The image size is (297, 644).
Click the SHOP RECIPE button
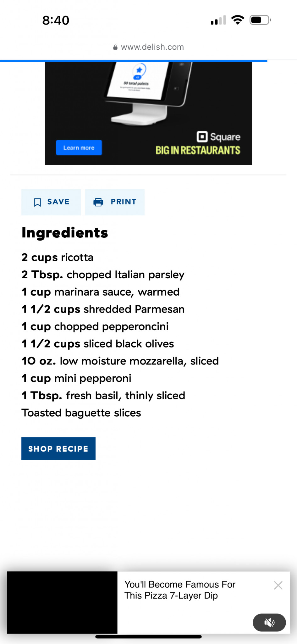point(58,448)
